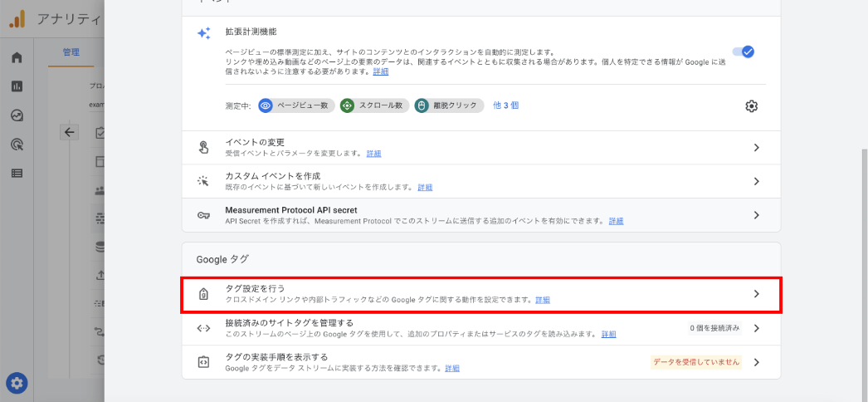Open Admin gear at bottom left
This screenshot has height=402, width=868.
(x=17, y=383)
